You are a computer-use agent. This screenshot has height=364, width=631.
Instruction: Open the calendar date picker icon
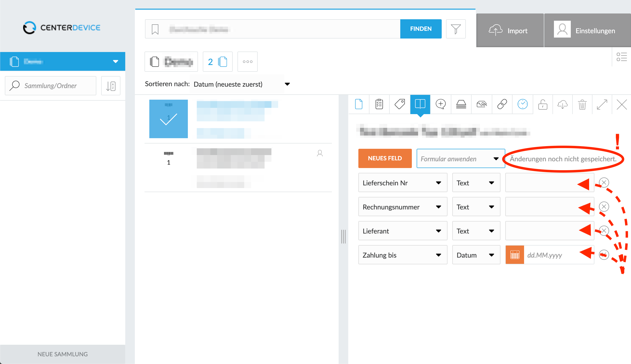[515, 255]
